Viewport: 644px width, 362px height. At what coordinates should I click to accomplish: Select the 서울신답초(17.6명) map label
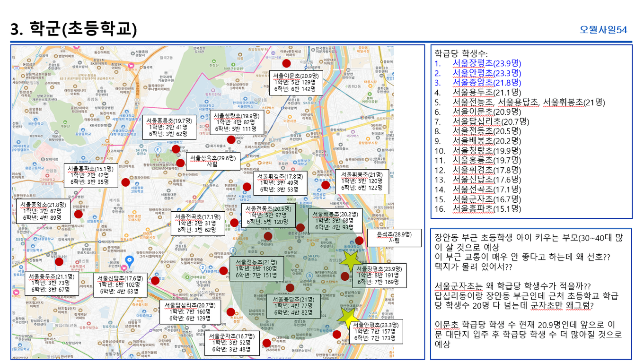(120, 285)
